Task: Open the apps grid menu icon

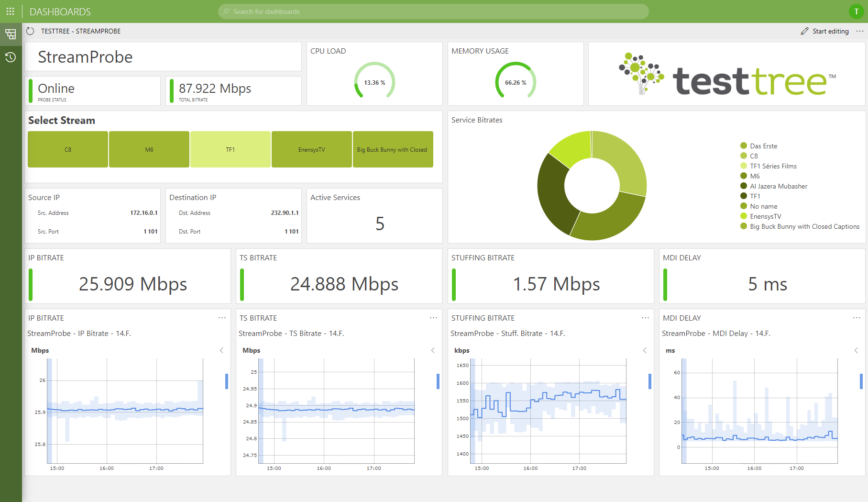Action: pyautogui.click(x=10, y=11)
